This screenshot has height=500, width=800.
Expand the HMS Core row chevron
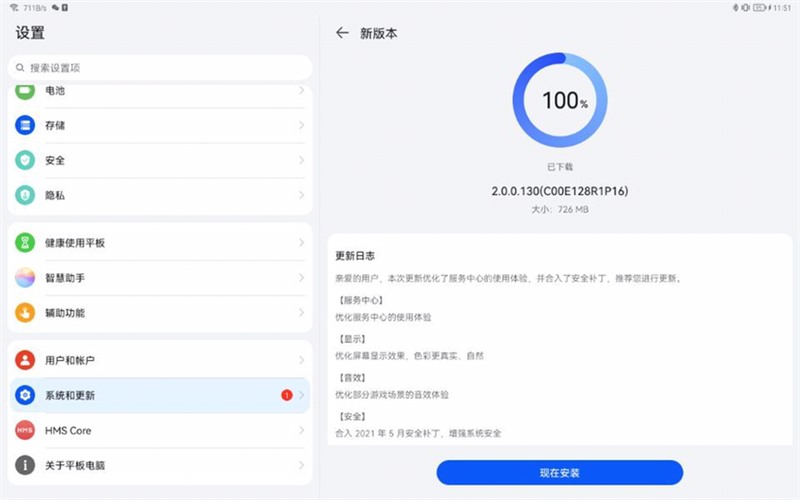point(302,430)
